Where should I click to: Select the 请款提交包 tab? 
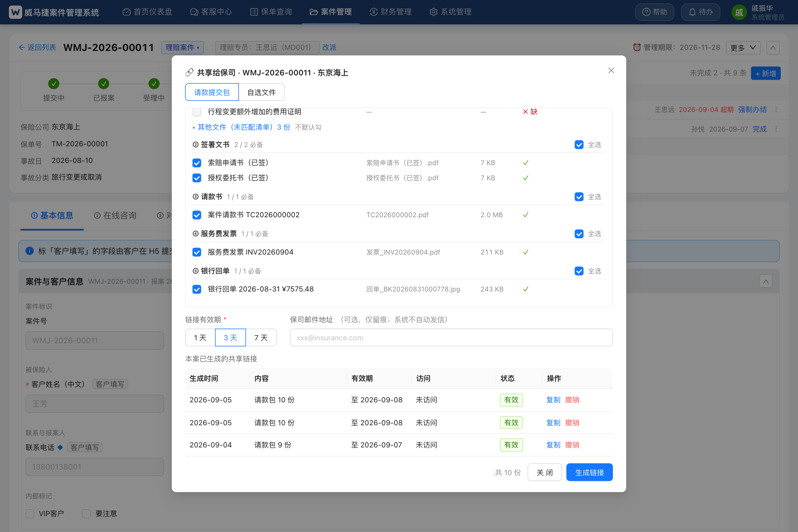[212, 92]
